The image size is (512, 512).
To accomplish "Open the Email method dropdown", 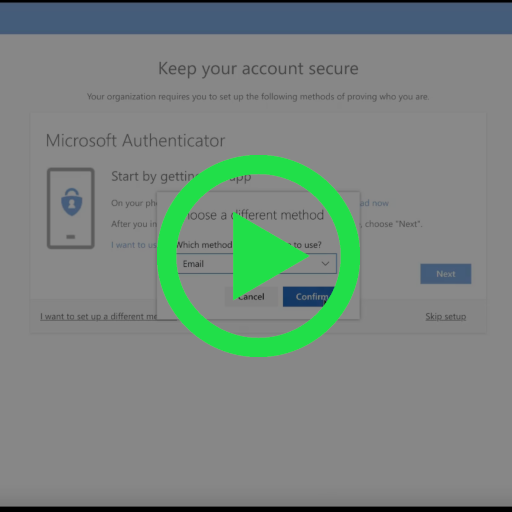I will pyautogui.click(x=256, y=264).
